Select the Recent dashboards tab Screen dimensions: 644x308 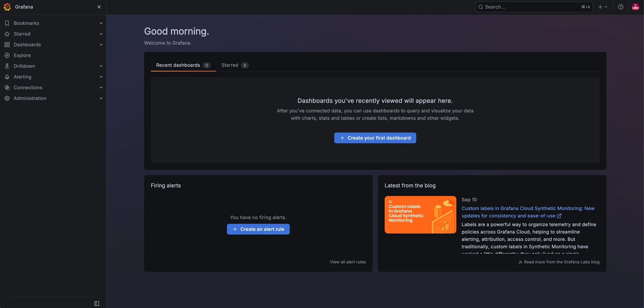pos(183,65)
